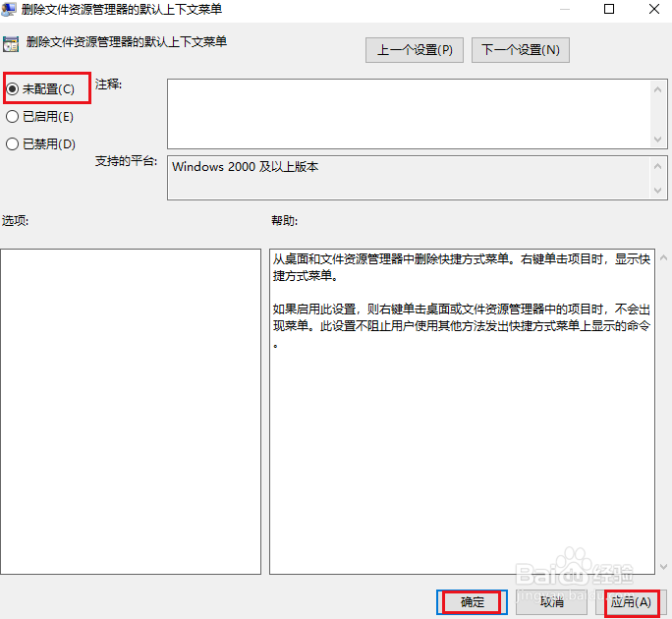This screenshot has width=672, height=619.
Task: Click the help text beginning '从桌面和文件资源管理器中删除'
Action: click(462, 267)
